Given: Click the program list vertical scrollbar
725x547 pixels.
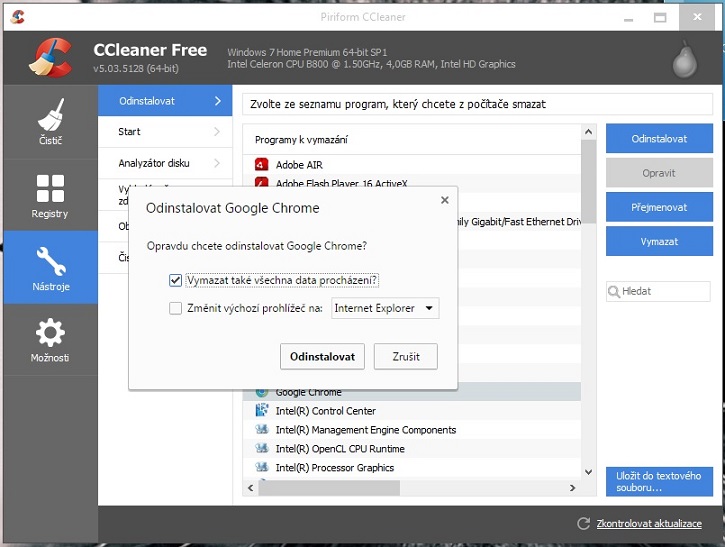Looking at the screenshot, I should click(x=588, y=300).
